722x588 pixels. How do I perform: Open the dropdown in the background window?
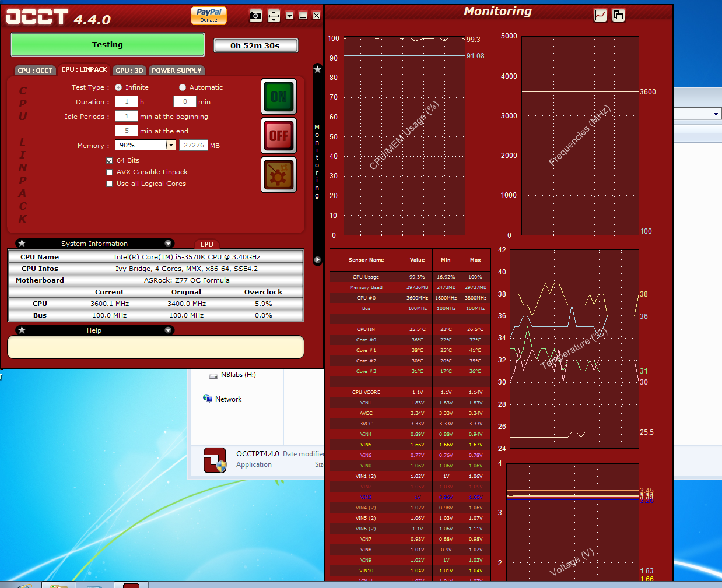click(716, 114)
